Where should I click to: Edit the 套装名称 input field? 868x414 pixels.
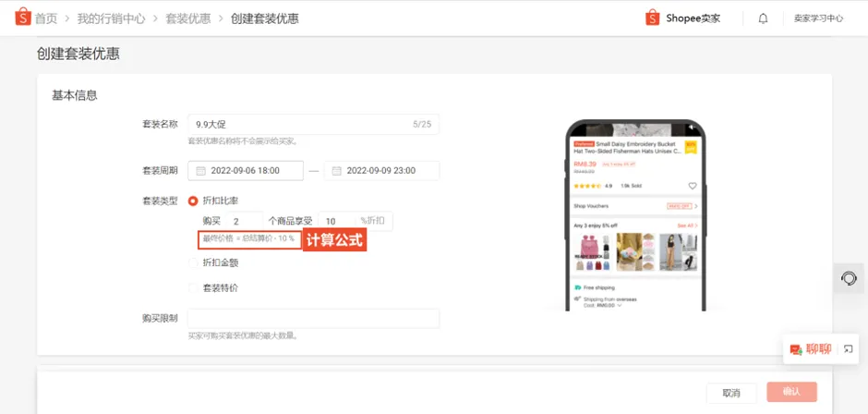point(313,124)
